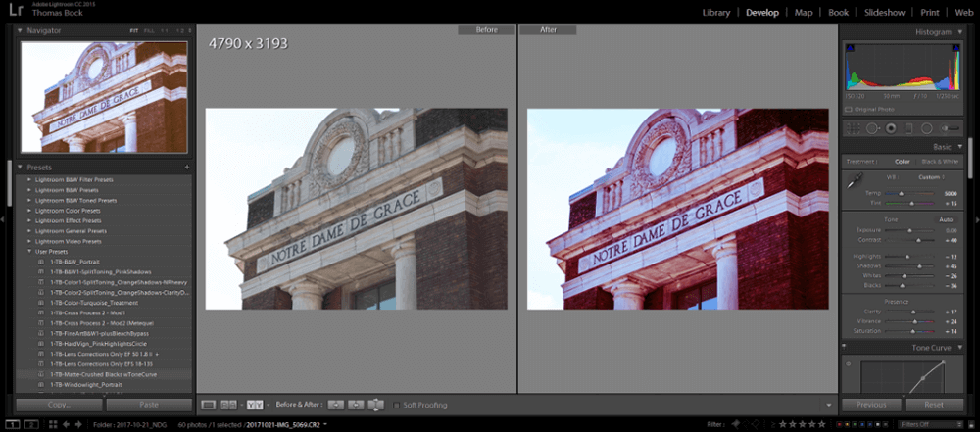
Task: Open the Library module
Action: point(716,13)
